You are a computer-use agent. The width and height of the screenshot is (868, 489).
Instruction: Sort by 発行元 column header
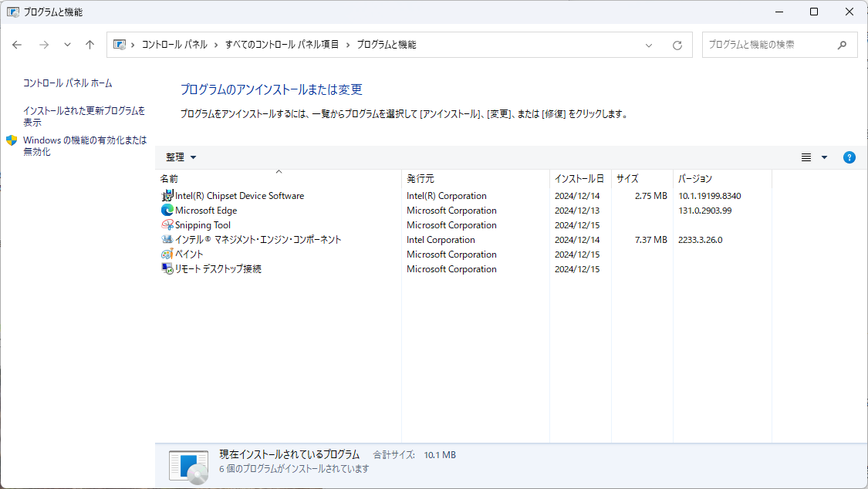coord(475,179)
